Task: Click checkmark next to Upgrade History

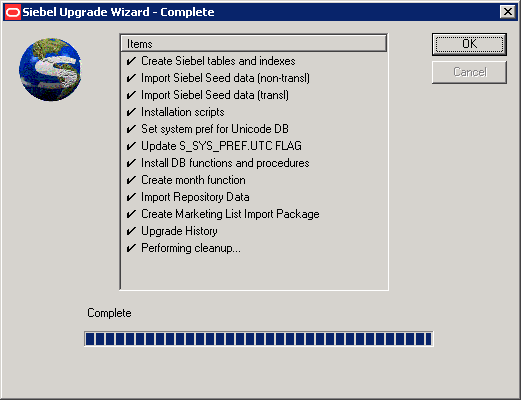Action: (131, 231)
